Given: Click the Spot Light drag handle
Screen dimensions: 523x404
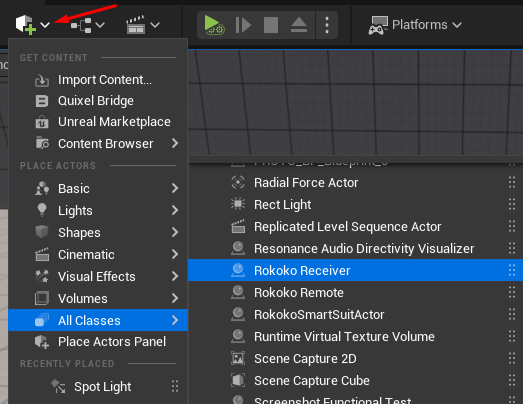Looking at the screenshot, I should click(x=175, y=386).
